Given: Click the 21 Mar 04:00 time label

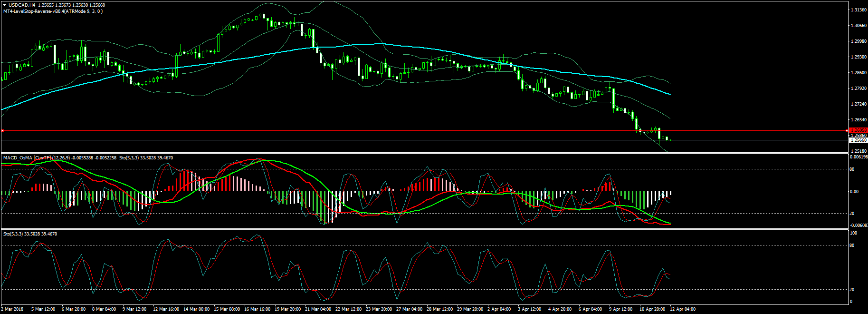Looking at the screenshot, I should pos(318,309).
